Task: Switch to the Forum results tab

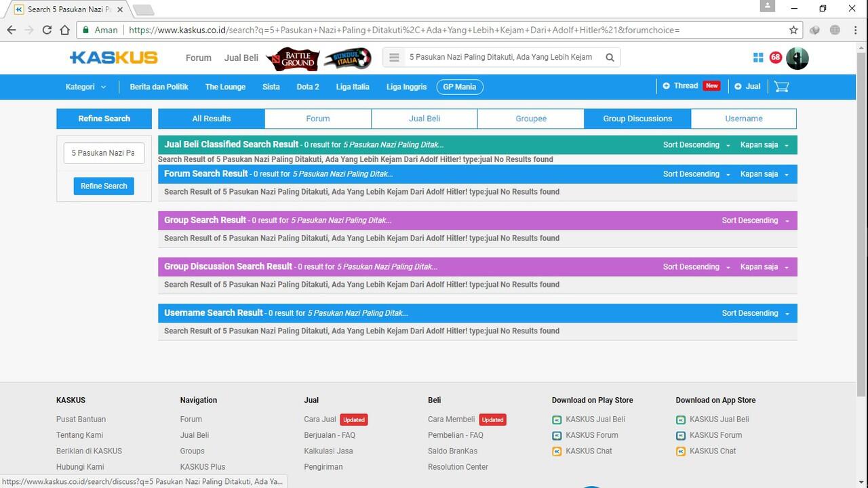Action: 318,119
